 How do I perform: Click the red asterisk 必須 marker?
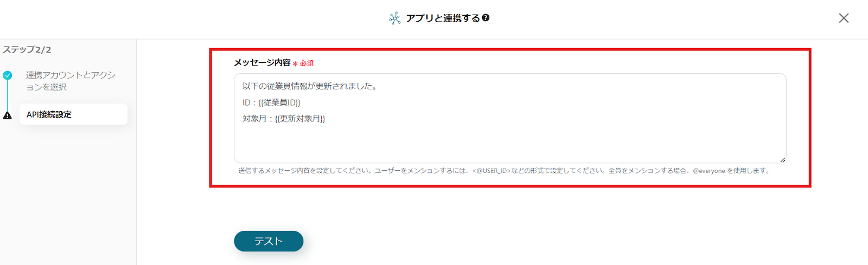click(x=303, y=63)
